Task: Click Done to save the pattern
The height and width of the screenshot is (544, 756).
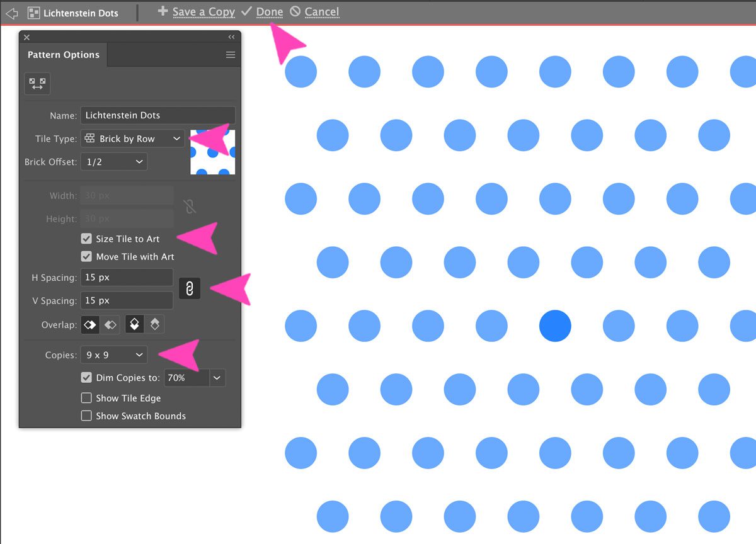Action: pyautogui.click(x=270, y=11)
